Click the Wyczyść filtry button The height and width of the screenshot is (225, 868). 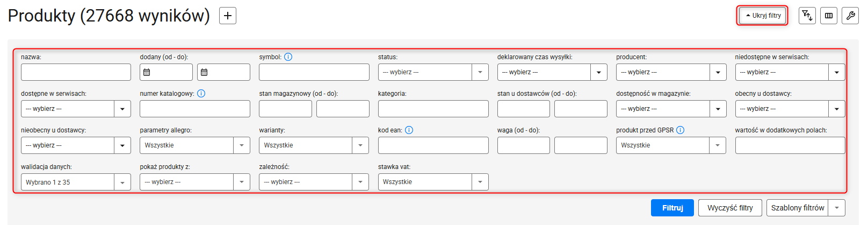click(730, 208)
